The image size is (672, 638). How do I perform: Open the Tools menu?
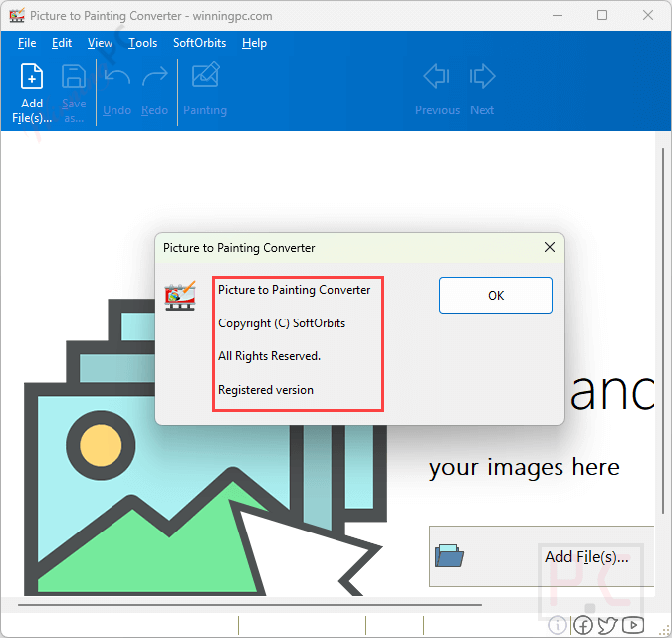point(143,43)
